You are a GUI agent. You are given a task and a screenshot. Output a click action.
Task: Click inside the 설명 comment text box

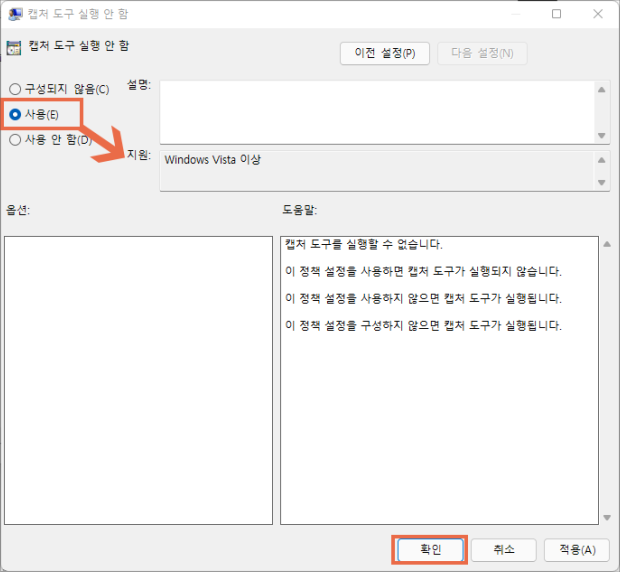[x=378, y=112]
